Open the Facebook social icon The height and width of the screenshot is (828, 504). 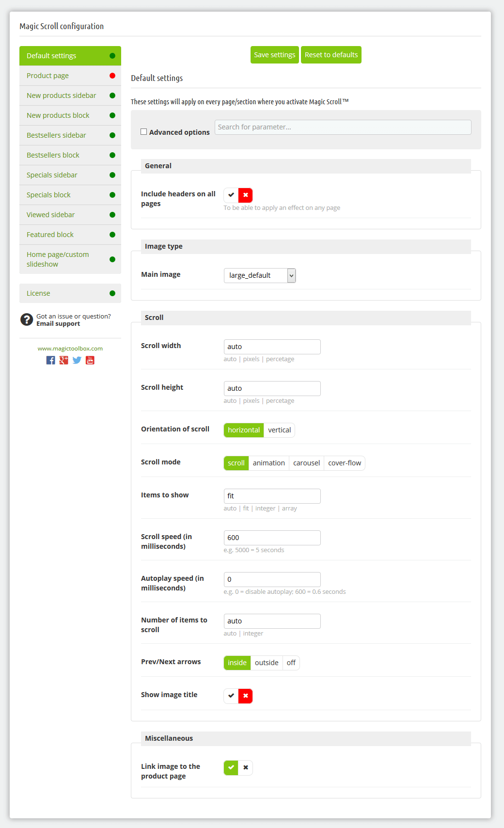50,360
